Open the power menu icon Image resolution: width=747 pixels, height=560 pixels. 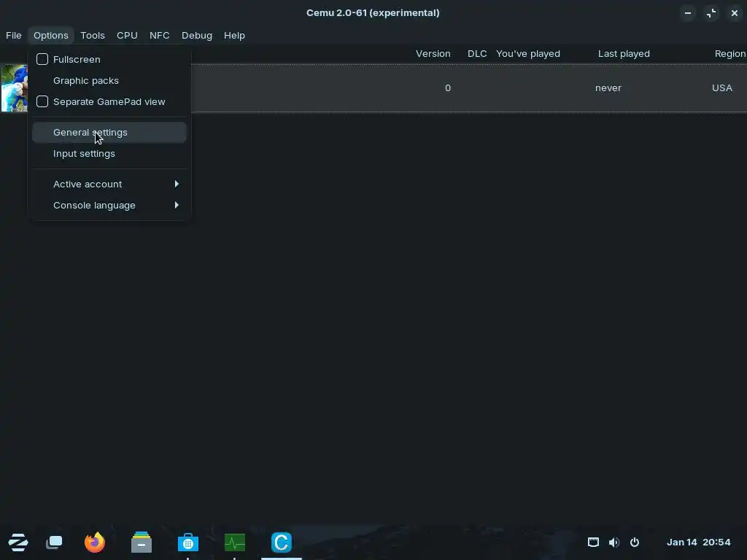[x=635, y=542]
